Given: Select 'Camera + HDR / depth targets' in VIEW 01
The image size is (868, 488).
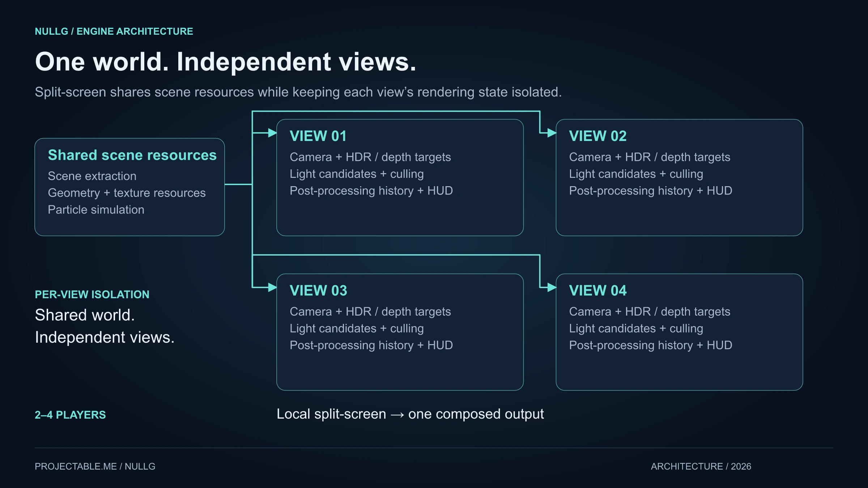Looking at the screenshot, I should point(370,157).
